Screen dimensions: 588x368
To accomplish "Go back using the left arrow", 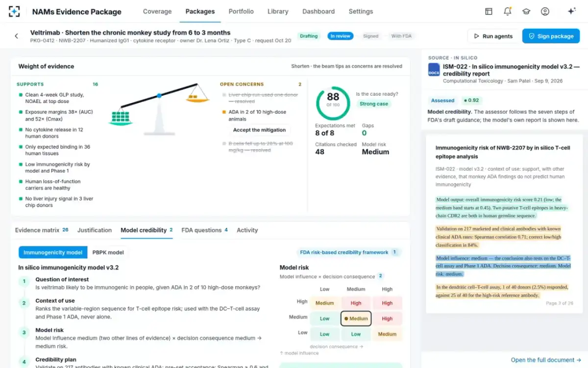I will pyautogui.click(x=17, y=36).
